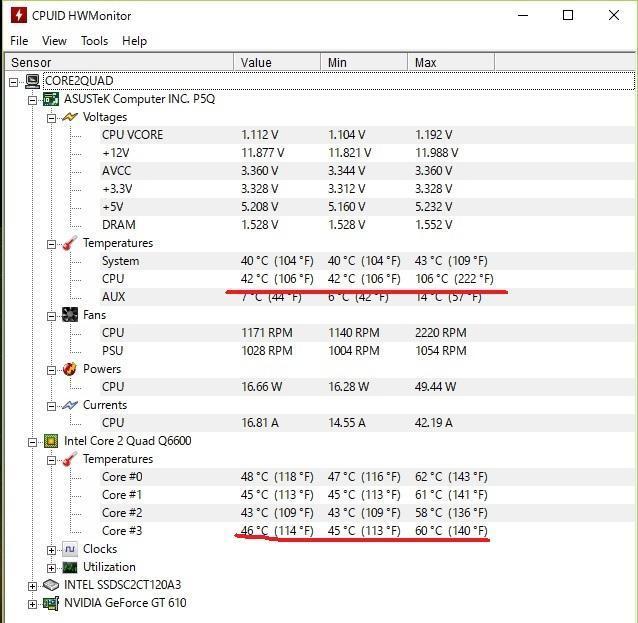Click the HWMonitor lightning bolt app icon

point(18,15)
